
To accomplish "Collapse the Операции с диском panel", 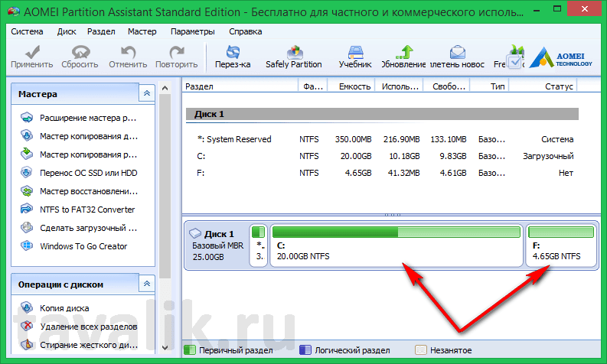I will pyautogui.click(x=147, y=284).
